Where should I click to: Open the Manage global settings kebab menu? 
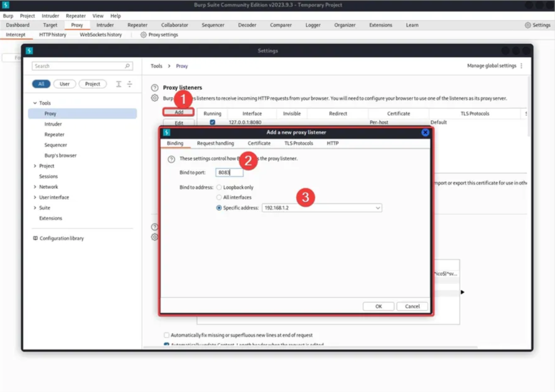(x=521, y=66)
